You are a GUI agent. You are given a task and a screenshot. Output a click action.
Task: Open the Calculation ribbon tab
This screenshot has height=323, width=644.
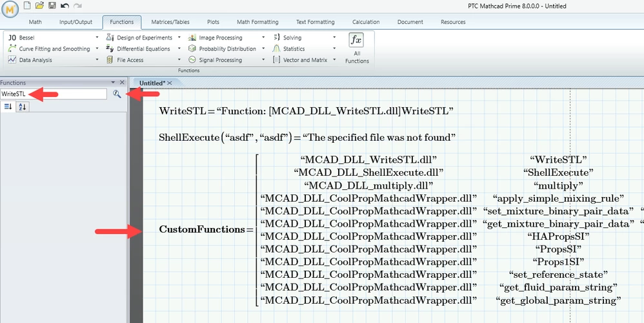[365, 22]
